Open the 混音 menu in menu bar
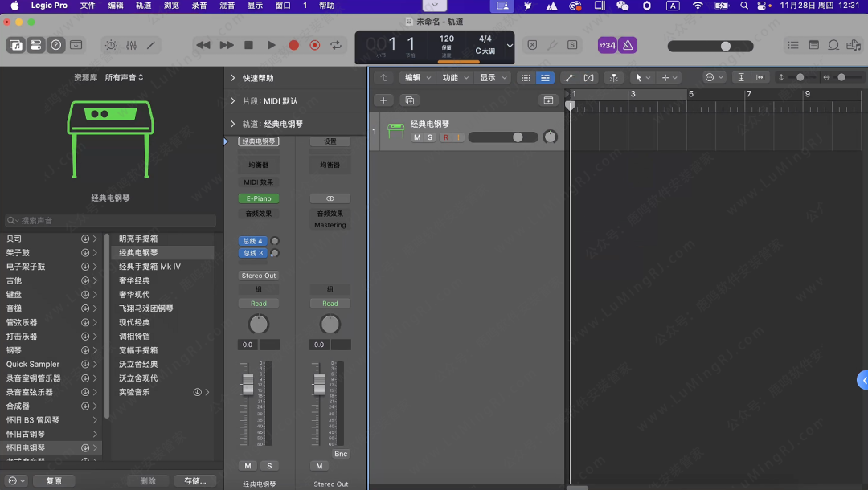The height and width of the screenshot is (490, 868). 226,6
